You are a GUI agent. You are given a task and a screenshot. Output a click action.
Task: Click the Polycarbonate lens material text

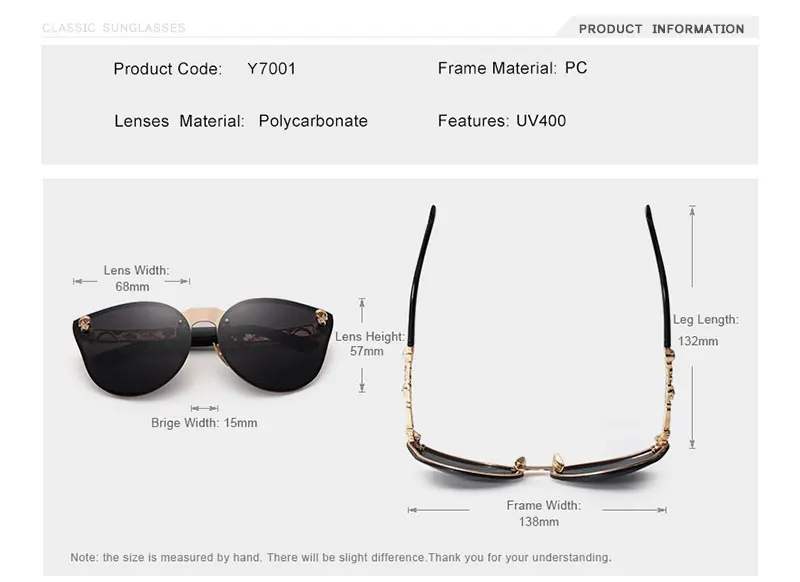(x=313, y=121)
